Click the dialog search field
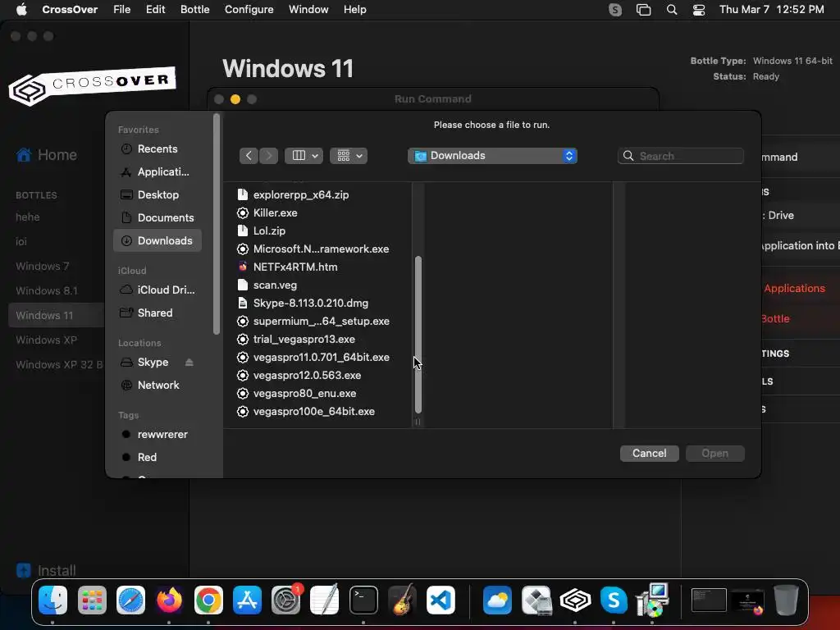This screenshot has width=840, height=630. click(x=680, y=156)
